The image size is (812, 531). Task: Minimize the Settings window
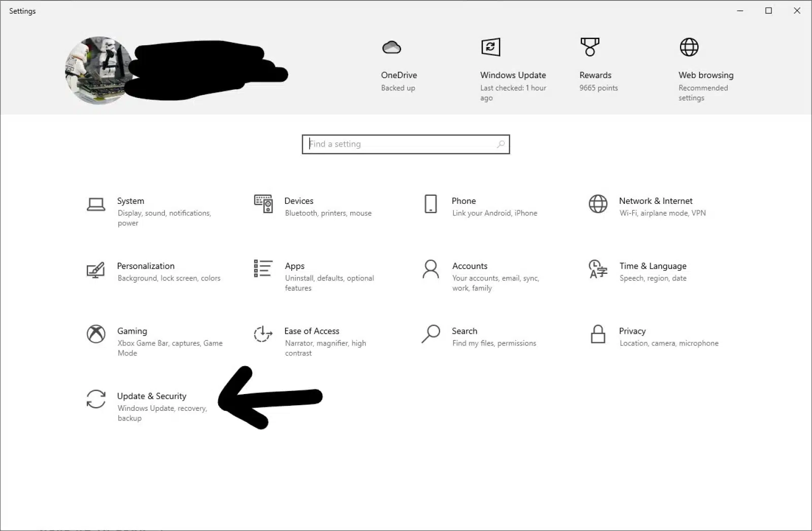tap(740, 11)
